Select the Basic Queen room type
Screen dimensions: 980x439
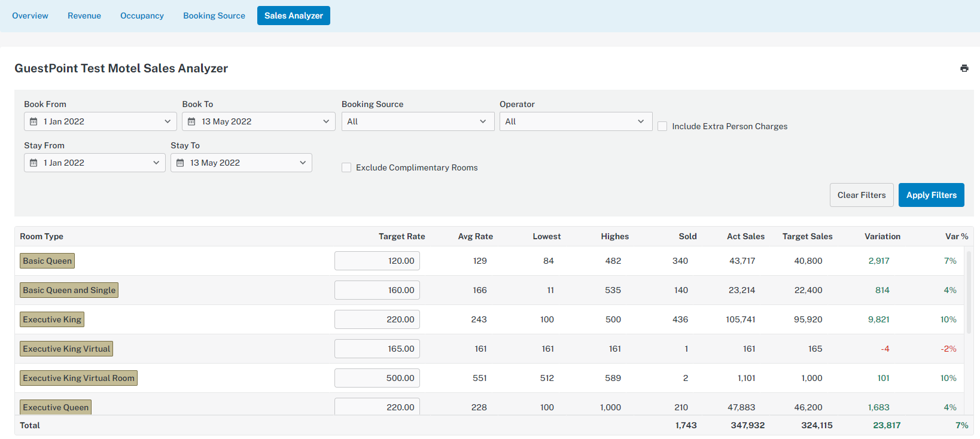(x=47, y=261)
